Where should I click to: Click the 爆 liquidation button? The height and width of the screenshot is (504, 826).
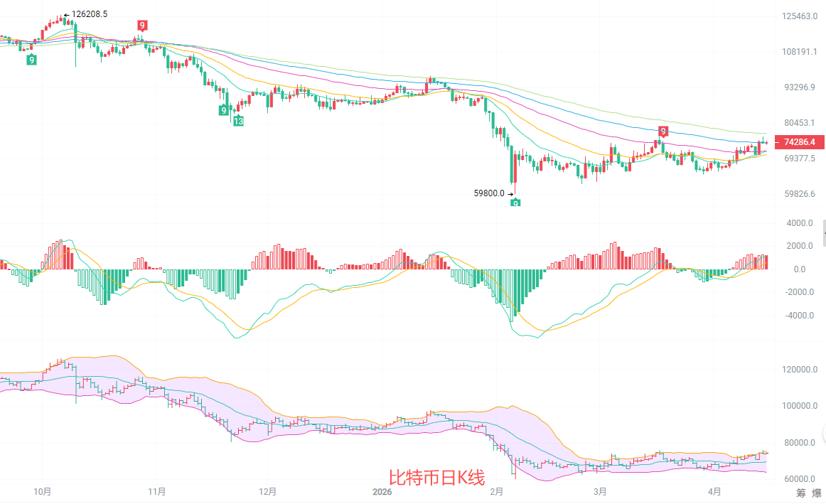click(x=817, y=493)
